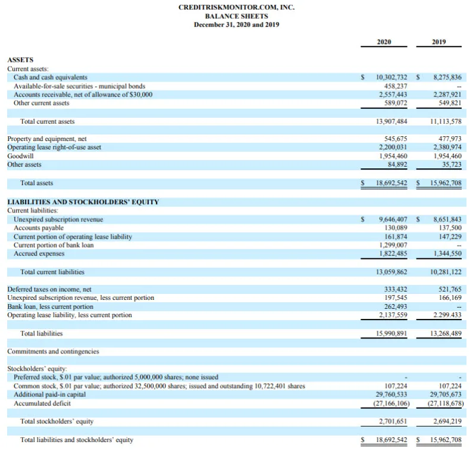Click the Commitments and contingencies text

(53, 351)
